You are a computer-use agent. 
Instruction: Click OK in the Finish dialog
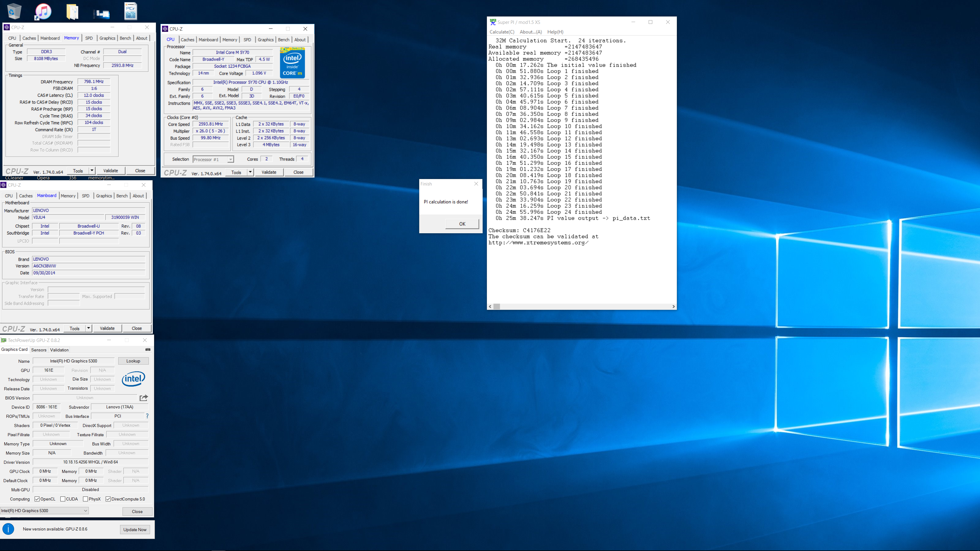coord(462,223)
